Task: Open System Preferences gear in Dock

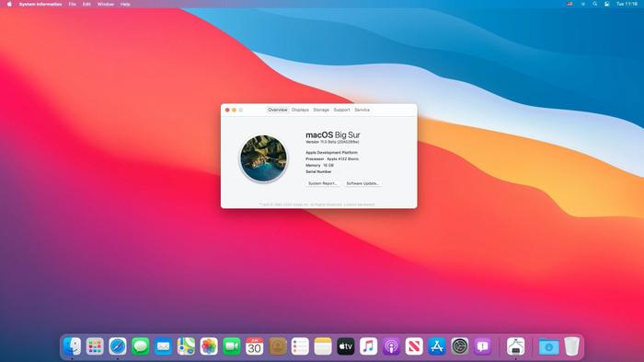Action: click(x=460, y=346)
